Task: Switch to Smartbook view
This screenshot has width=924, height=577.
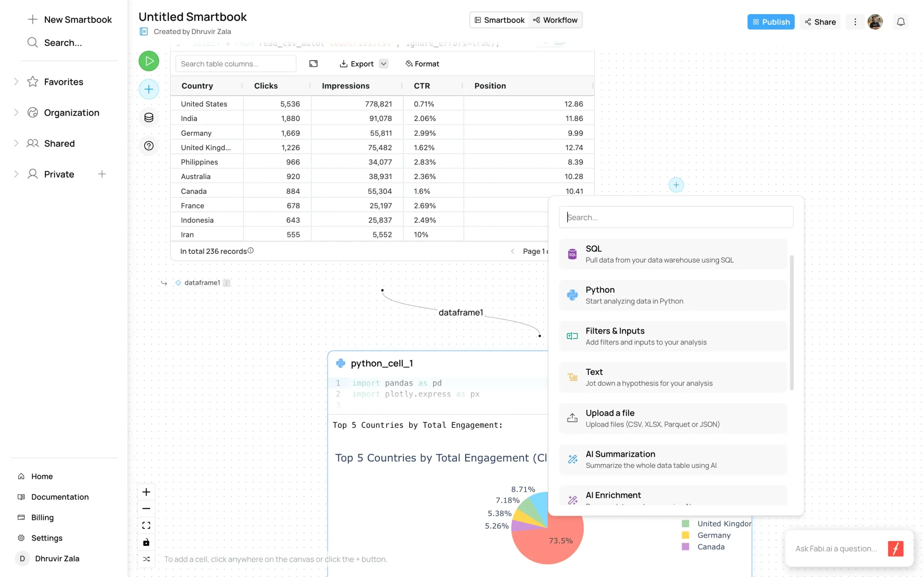Action: click(x=499, y=20)
